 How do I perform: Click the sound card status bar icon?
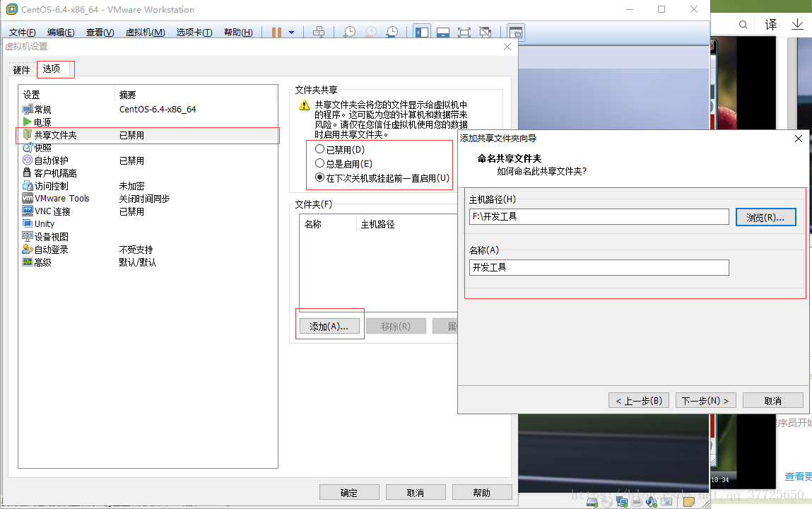point(652,502)
